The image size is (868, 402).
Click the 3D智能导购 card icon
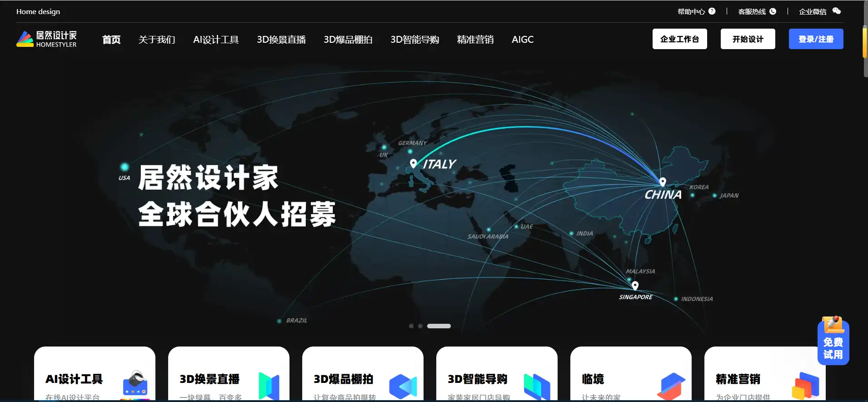click(537, 386)
